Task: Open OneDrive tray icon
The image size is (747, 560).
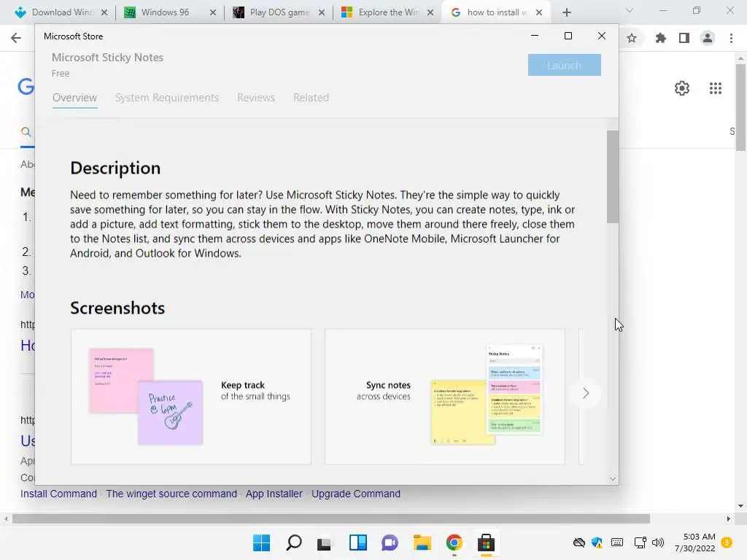Action: point(578,542)
